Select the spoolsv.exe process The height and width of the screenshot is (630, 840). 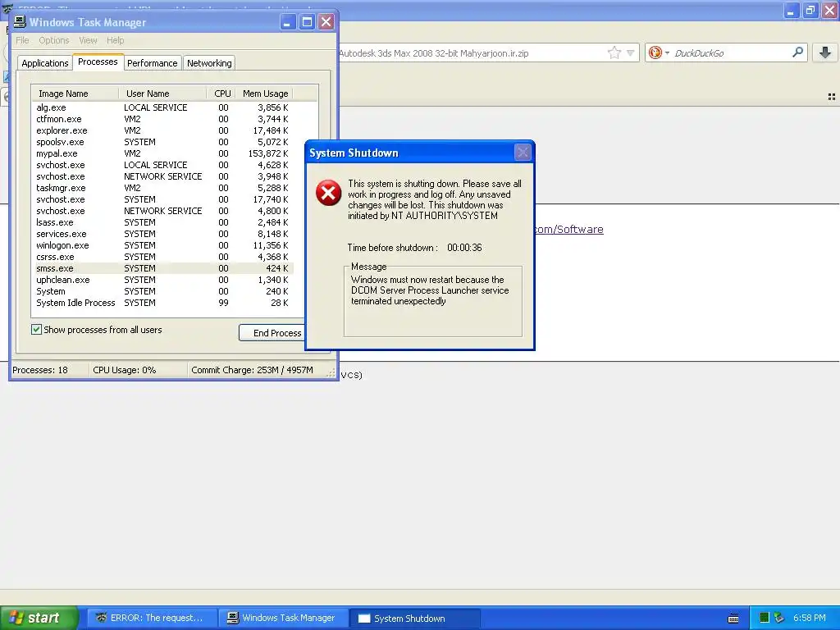tap(163, 142)
